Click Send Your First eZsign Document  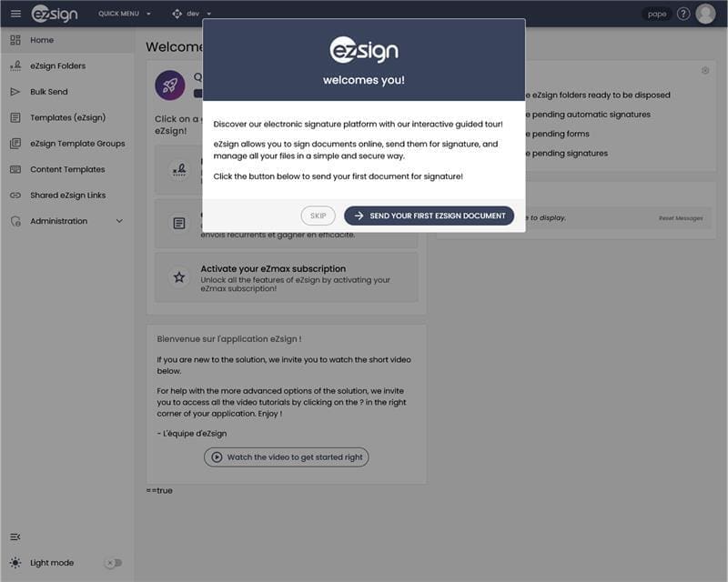tap(429, 216)
